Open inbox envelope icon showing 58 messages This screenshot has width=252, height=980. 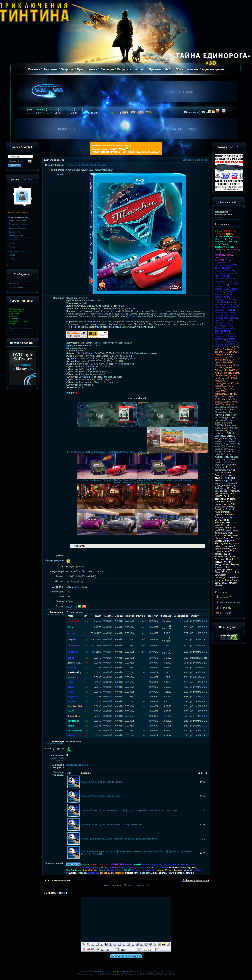click(x=185, y=112)
